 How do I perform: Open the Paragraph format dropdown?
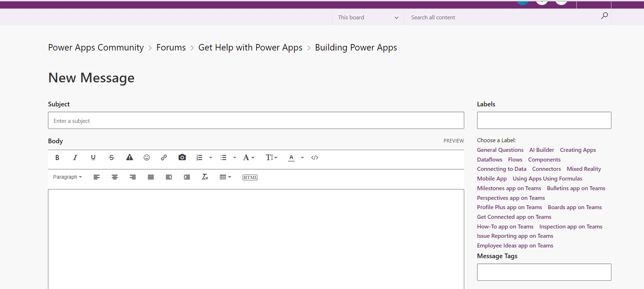(x=67, y=177)
